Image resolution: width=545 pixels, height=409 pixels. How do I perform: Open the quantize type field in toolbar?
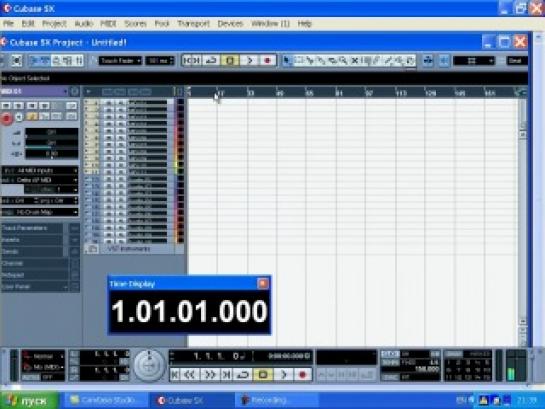(517, 61)
